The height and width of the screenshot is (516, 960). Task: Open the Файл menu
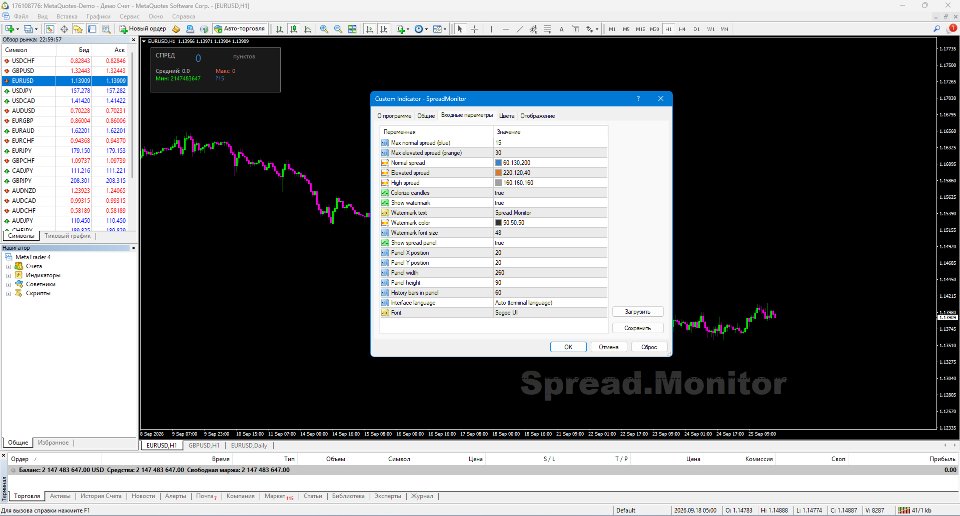click(x=20, y=17)
